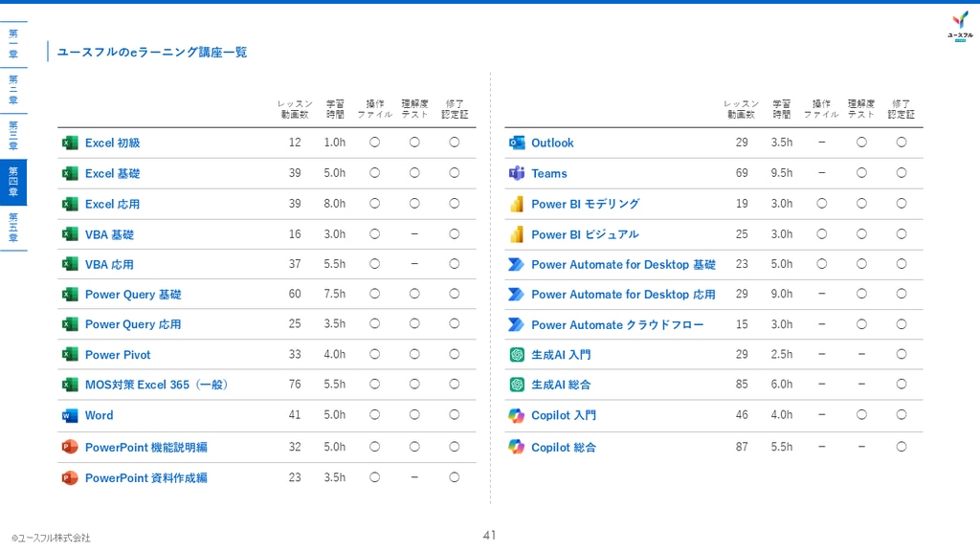Click the Power BI icon beside Power BI モデリング
This screenshot has height=551, width=980.
tap(516, 205)
